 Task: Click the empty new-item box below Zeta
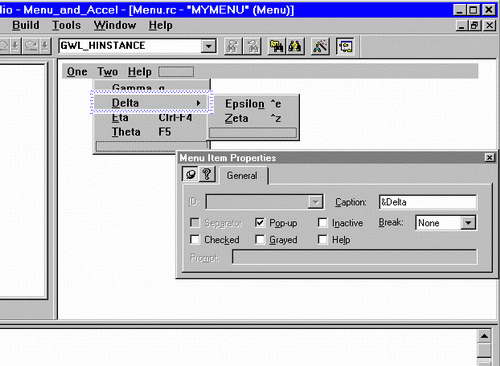click(253, 133)
